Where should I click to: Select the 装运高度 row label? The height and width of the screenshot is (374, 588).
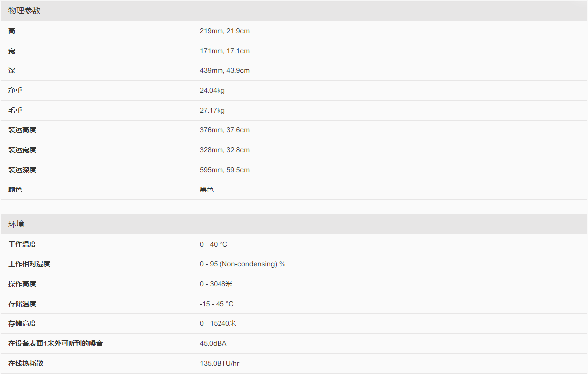point(22,130)
